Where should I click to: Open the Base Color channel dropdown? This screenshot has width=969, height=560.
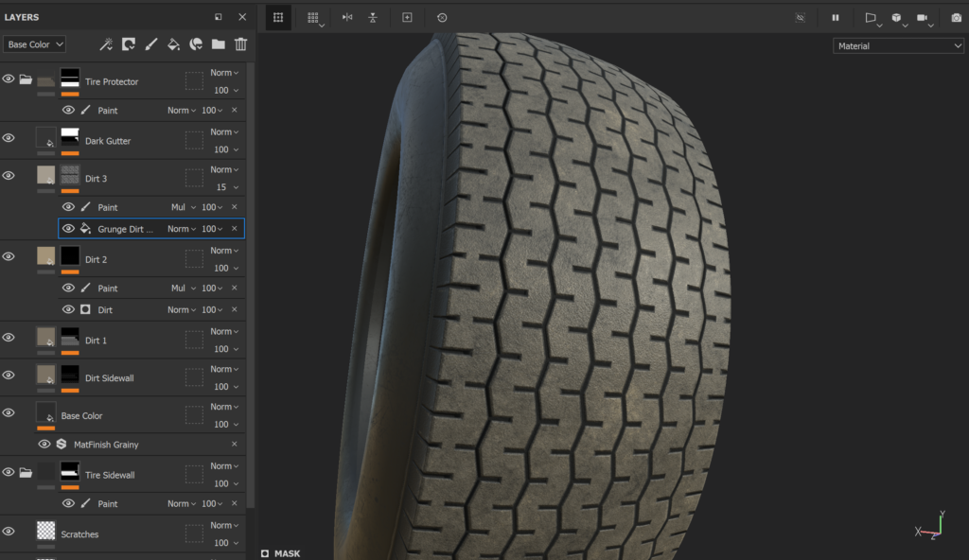[34, 44]
